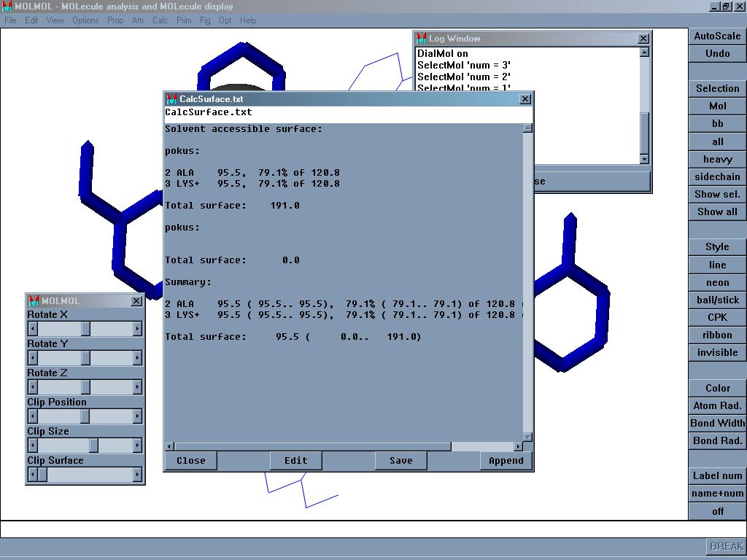Click the Style button

pyautogui.click(x=717, y=246)
